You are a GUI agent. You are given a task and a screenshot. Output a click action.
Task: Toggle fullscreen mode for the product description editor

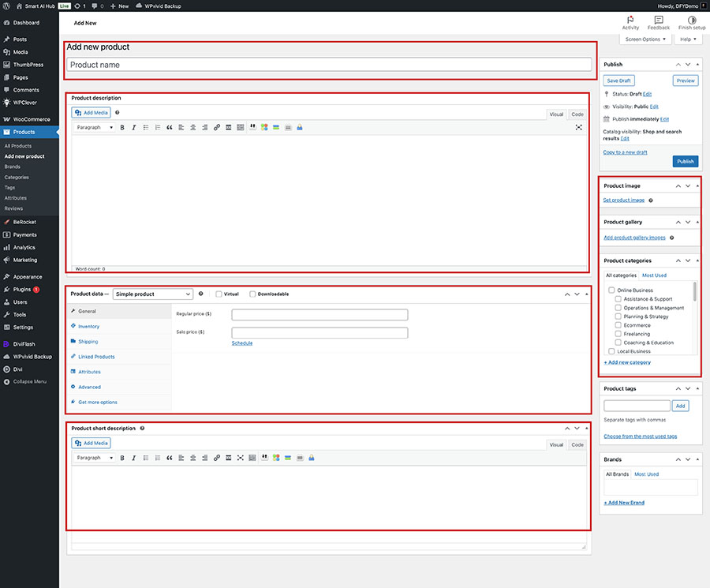pos(578,127)
